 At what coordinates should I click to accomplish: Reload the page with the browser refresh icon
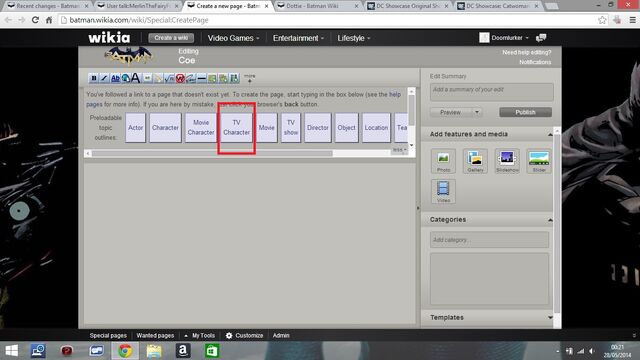tap(35, 20)
